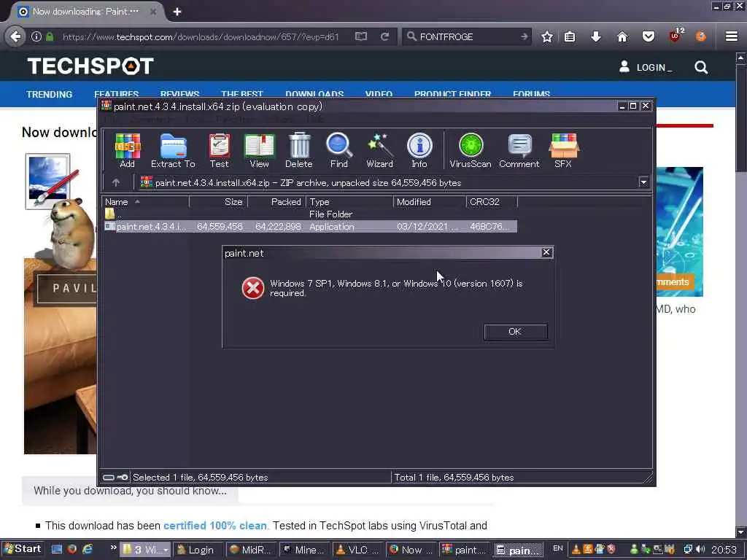Switch to MidR taskbar button

pyautogui.click(x=250, y=550)
